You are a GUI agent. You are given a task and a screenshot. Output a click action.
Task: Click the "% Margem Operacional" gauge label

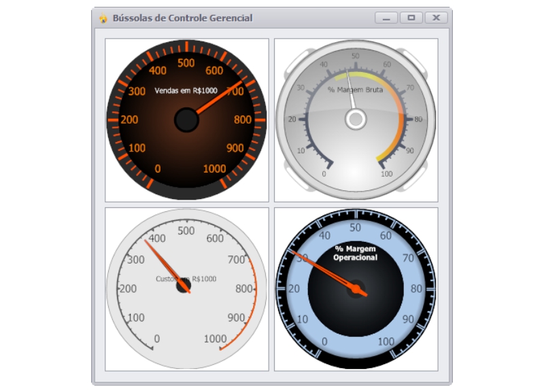(355, 253)
